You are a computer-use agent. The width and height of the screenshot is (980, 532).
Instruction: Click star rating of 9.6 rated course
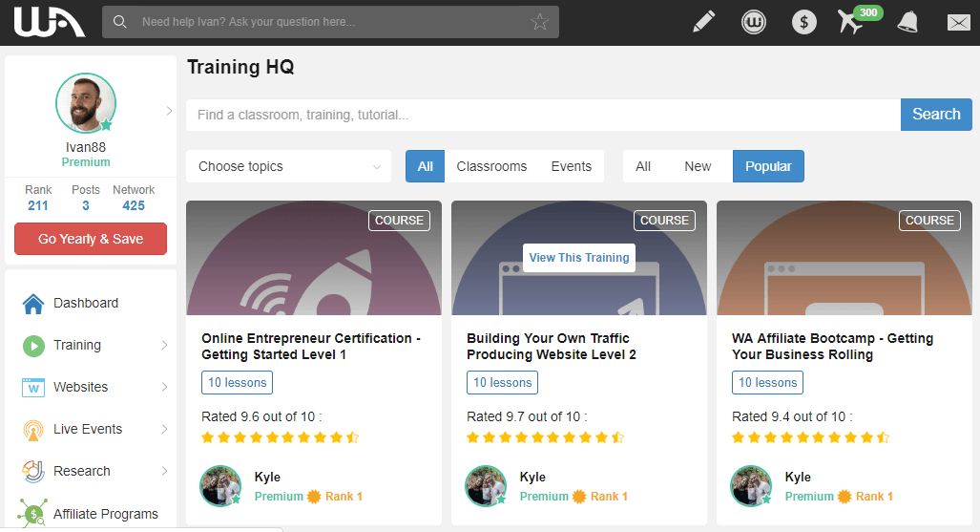pyautogui.click(x=280, y=437)
